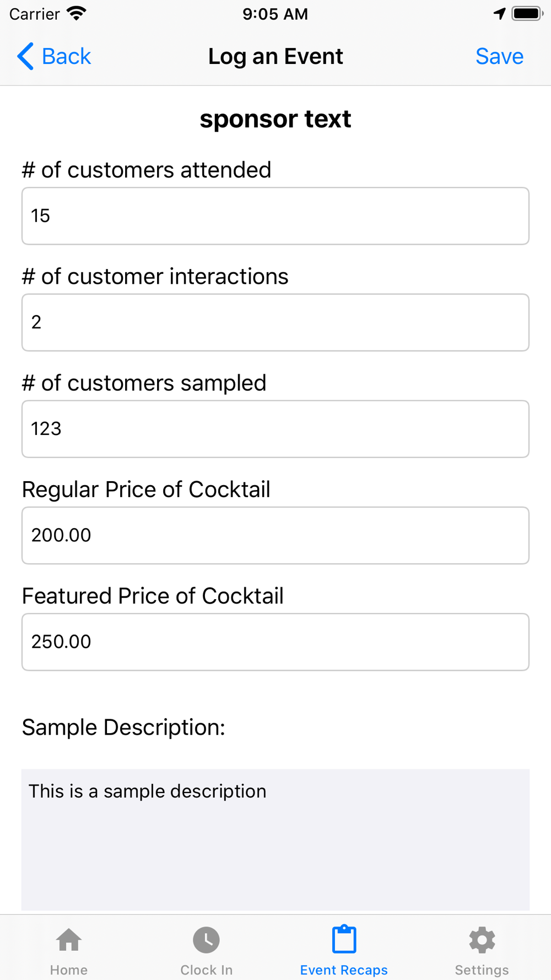
Task: Focus the customers sampled field showing 123
Action: [275, 429]
